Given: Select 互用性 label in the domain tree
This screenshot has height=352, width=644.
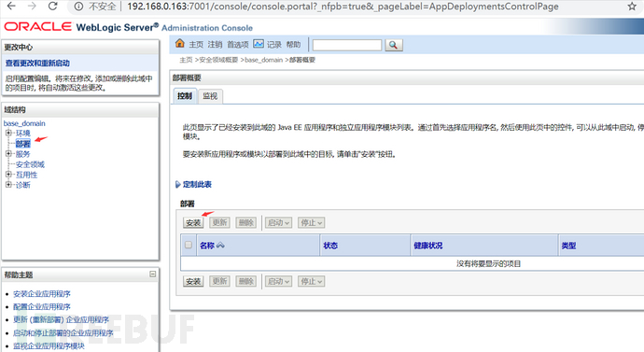Looking at the screenshot, I should pyautogui.click(x=27, y=175).
